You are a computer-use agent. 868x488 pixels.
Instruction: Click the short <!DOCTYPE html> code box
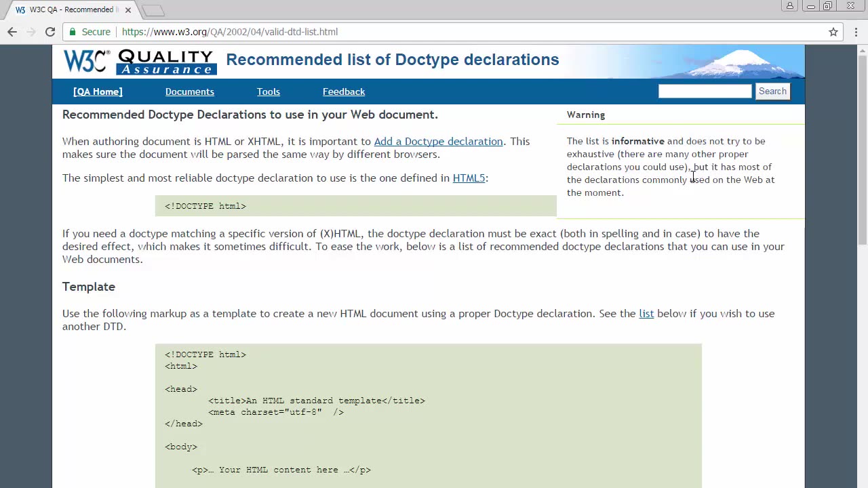click(x=356, y=206)
